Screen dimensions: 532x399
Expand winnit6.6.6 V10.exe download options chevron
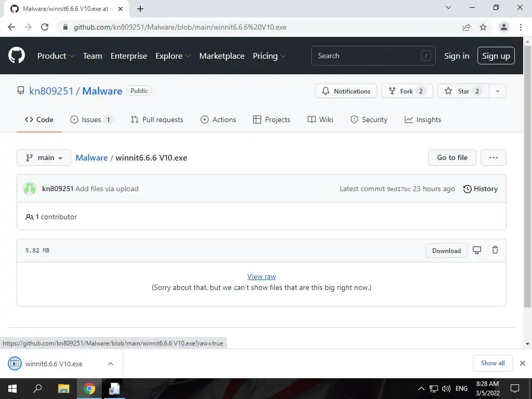(x=111, y=364)
